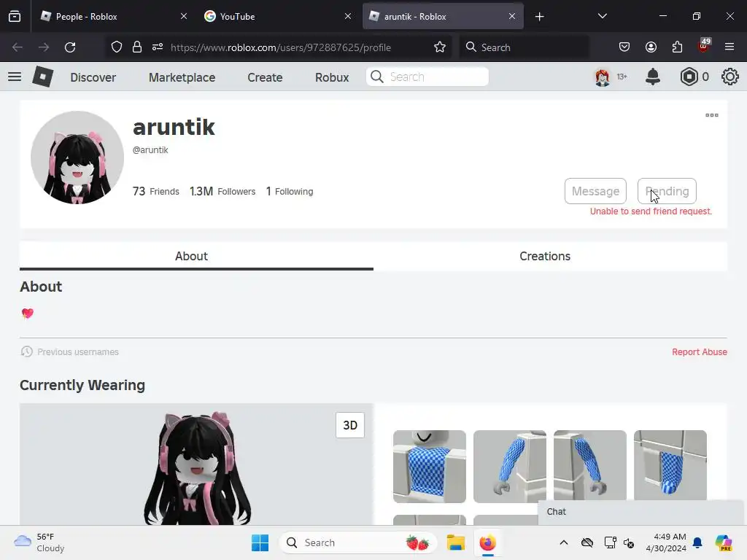
Task: Click your avatar icon in the Roblox header
Action: pyautogui.click(x=602, y=77)
